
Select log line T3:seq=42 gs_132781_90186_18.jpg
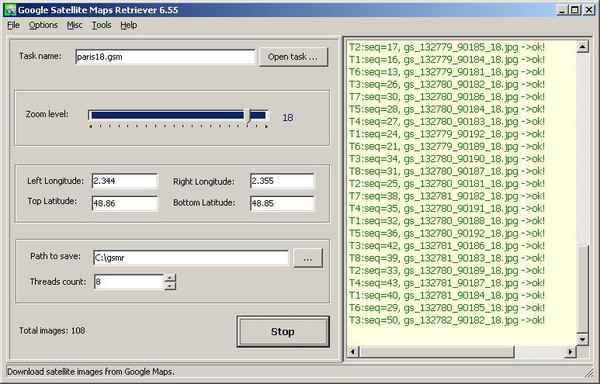(x=446, y=246)
